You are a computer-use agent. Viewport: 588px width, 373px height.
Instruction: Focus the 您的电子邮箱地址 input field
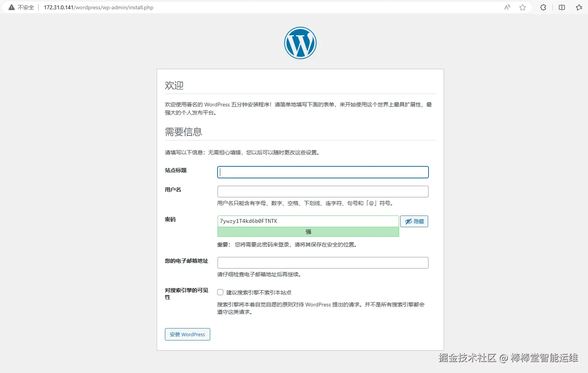[x=323, y=263]
